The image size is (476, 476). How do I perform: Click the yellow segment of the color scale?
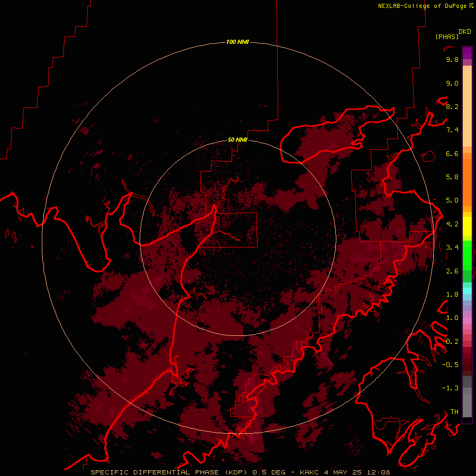[467, 226]
